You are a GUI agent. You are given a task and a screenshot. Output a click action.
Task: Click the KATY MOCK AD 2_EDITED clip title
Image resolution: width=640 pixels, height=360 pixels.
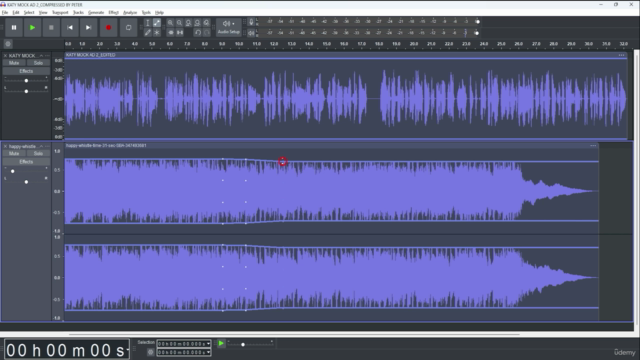tap(91, 55)
